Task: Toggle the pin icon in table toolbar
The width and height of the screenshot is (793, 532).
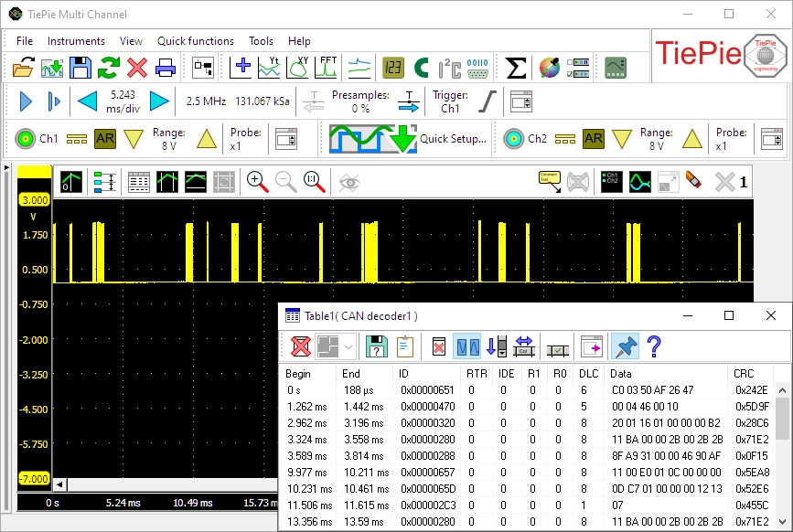Action: [x=625, y=346]
